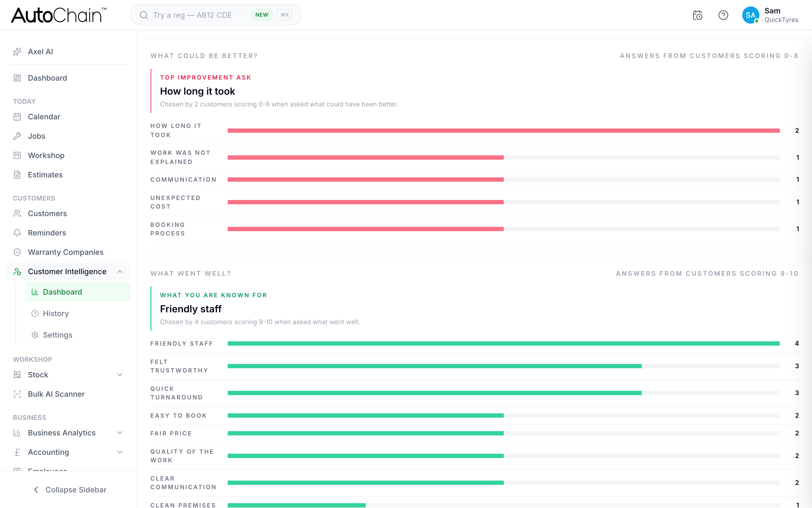Go to Warranty Companies page
This screenshot has height=508, width=812.
pyautogui.click(x=68, y=252)
